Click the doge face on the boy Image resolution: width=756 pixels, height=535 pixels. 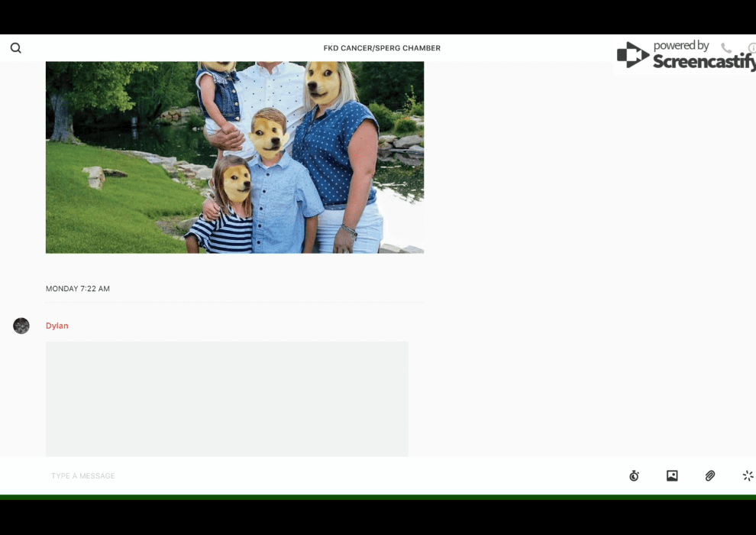[x=269, y=135]
